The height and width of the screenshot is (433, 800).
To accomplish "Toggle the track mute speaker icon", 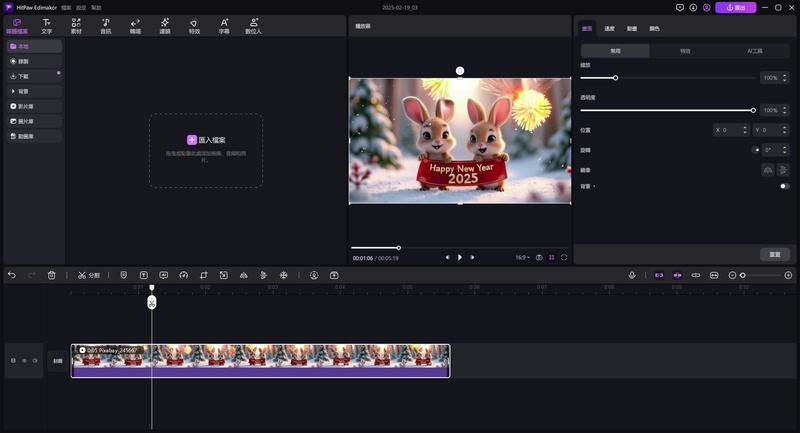I will (x=35, y=360).
